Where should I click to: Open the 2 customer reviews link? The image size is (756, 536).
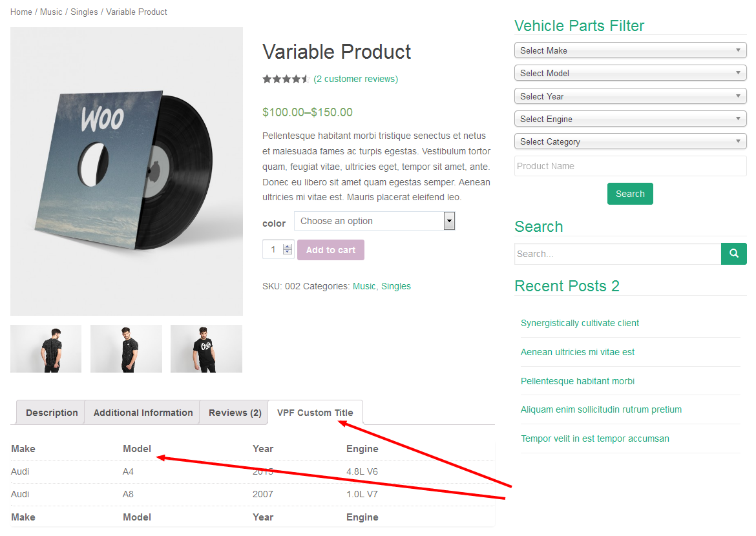pyautogui.click(x=355, y=79)
